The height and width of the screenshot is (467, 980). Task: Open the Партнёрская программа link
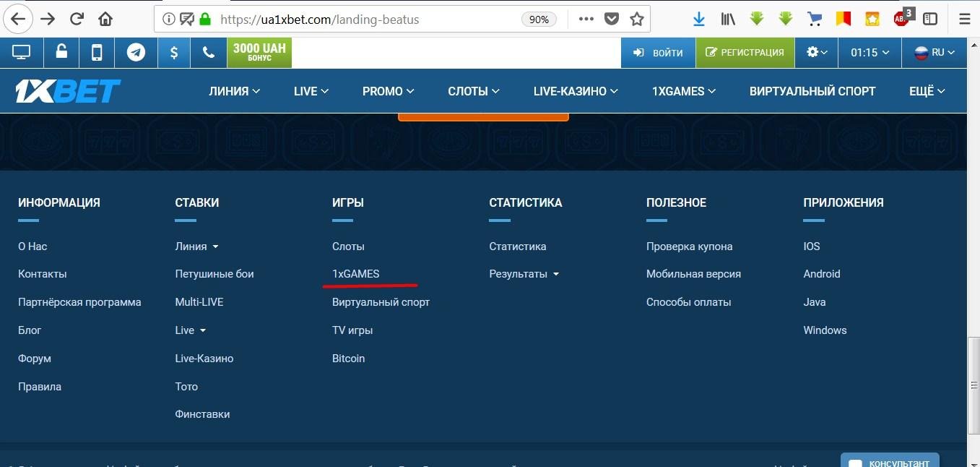[x=79, y=302]
